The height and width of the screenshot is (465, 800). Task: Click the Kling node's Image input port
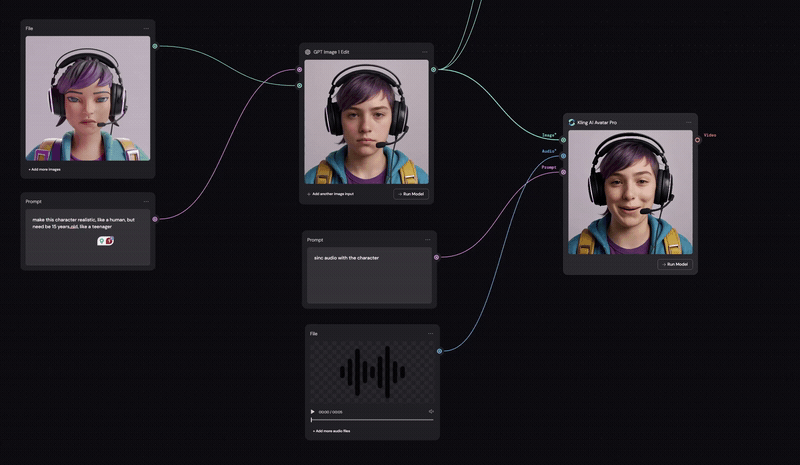(x=563, y=140)
